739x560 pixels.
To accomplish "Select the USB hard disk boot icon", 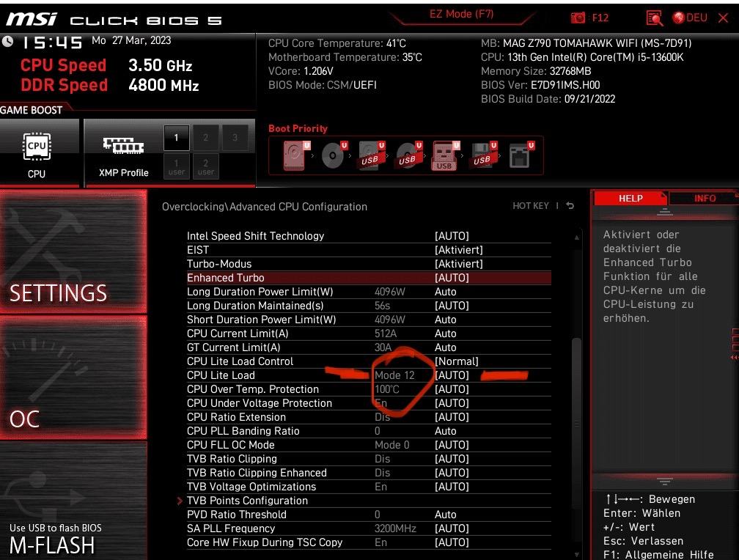I will [372, 155].
